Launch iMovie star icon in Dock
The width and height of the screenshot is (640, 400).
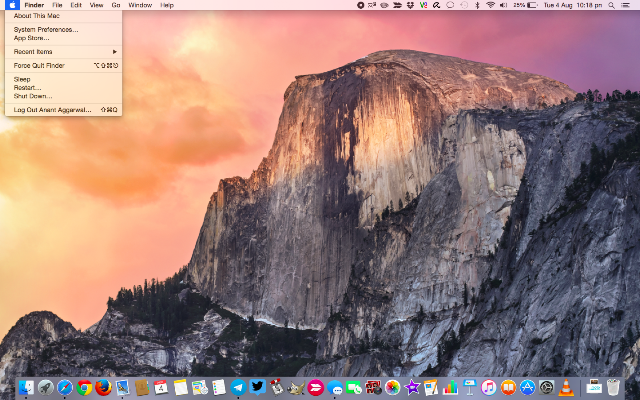(412, 387)
